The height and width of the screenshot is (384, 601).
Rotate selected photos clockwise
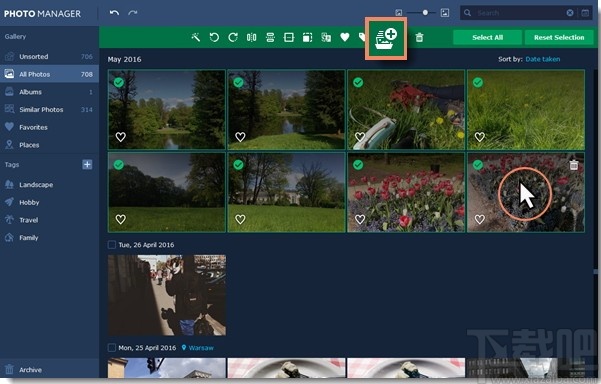[x=233, y=37]
